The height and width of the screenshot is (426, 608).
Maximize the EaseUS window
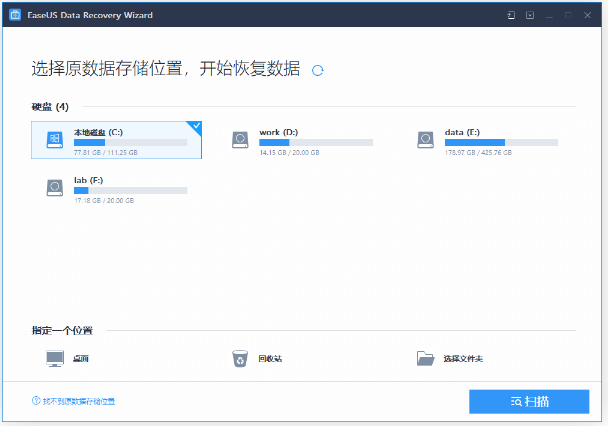pyautogui.click(x=568, y=15)
